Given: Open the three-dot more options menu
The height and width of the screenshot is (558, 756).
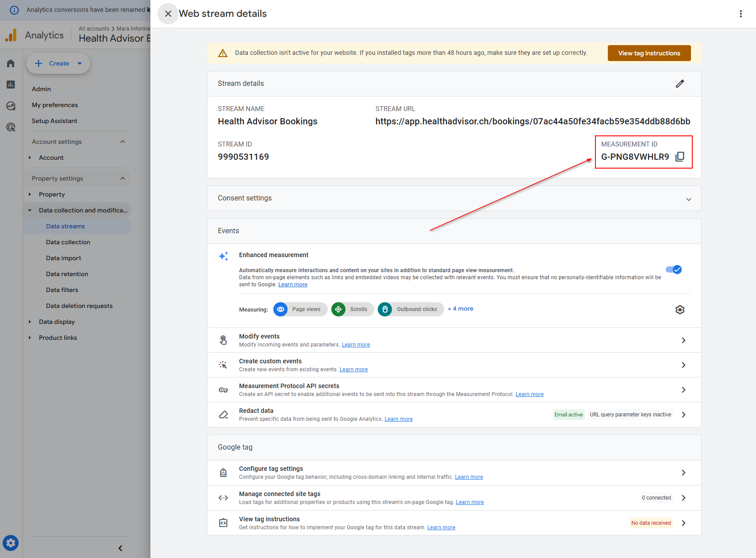Looking at the screenshot, I should point(741,14).
